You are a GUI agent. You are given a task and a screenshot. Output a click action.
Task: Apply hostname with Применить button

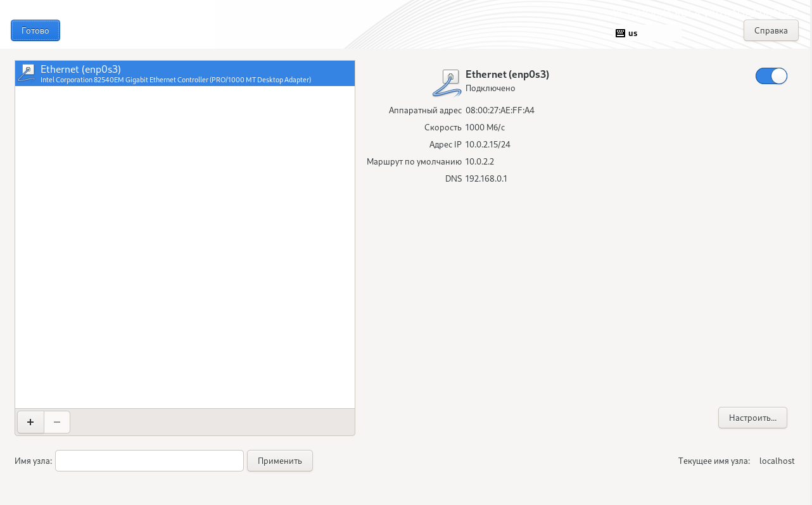[x=280, y=461]
